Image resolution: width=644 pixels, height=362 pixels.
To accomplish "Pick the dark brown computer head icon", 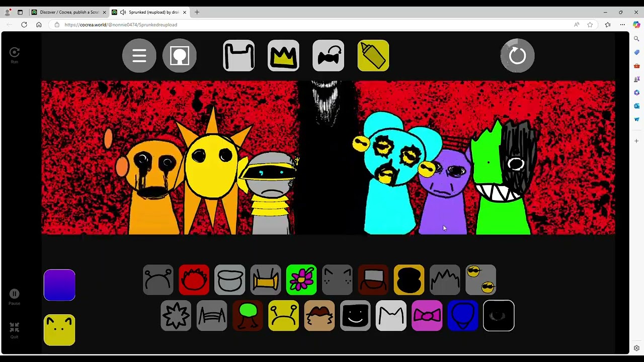I will (373, 280).
